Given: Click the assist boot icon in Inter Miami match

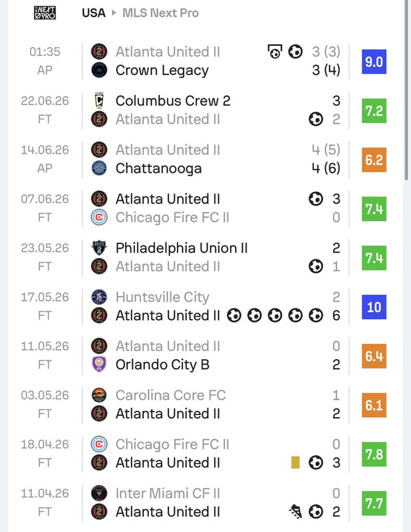Looking at the screenshot, I should pos(295,511).
